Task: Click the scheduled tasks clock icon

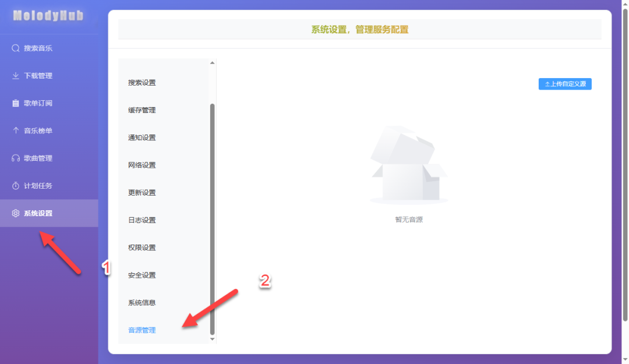Action: point(16,186)
